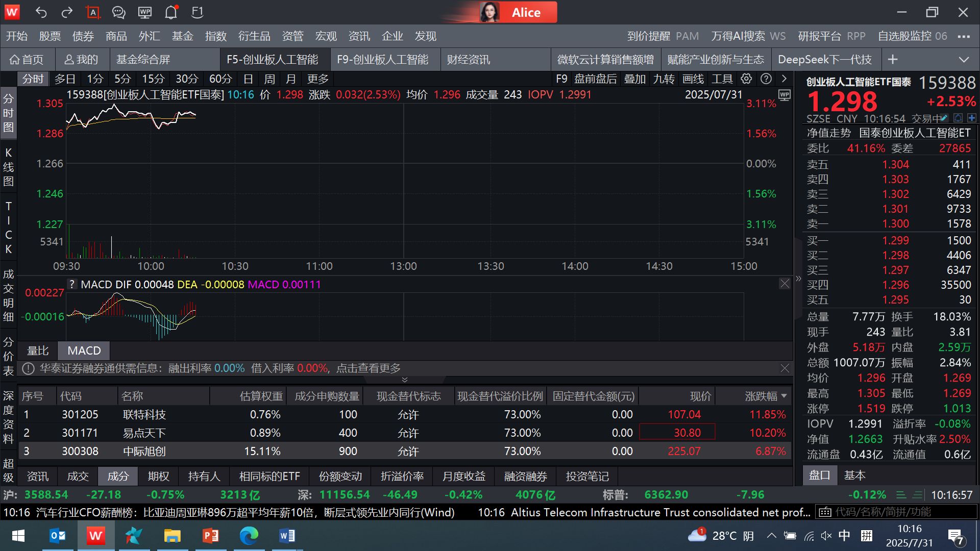
Task: Expand the tab list chevron
Action: coord(964,60)
